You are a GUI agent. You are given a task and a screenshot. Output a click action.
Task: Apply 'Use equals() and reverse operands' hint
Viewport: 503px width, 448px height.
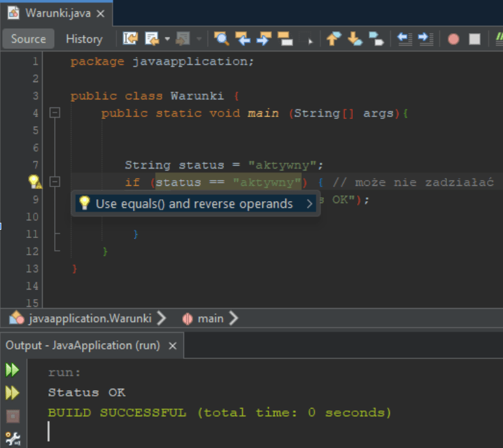194,204
